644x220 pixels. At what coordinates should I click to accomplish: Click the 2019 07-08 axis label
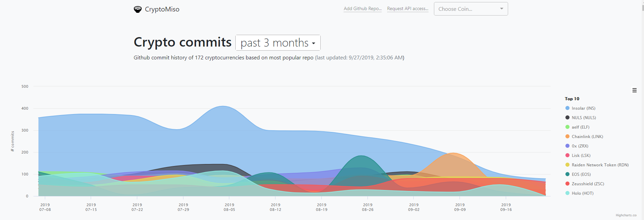pyautogui.click(x=45, y=207)
